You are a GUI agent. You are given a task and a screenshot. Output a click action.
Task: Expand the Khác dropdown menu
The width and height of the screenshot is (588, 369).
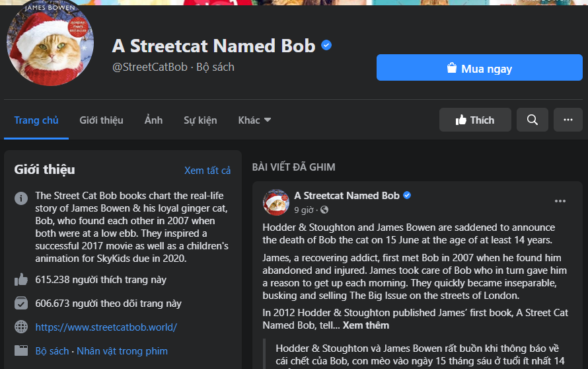[254, 120]
